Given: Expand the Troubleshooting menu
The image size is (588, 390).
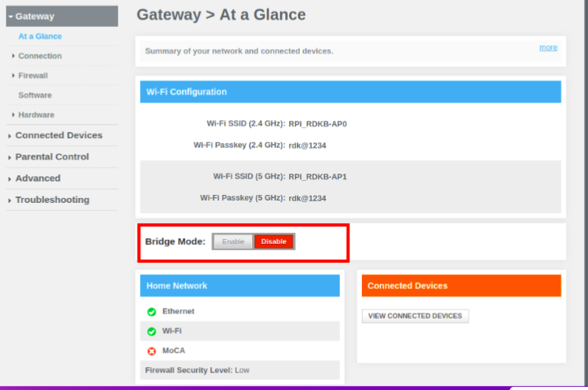Looking at the screenshot, I should pyautogui.click(x=52, y=200).
